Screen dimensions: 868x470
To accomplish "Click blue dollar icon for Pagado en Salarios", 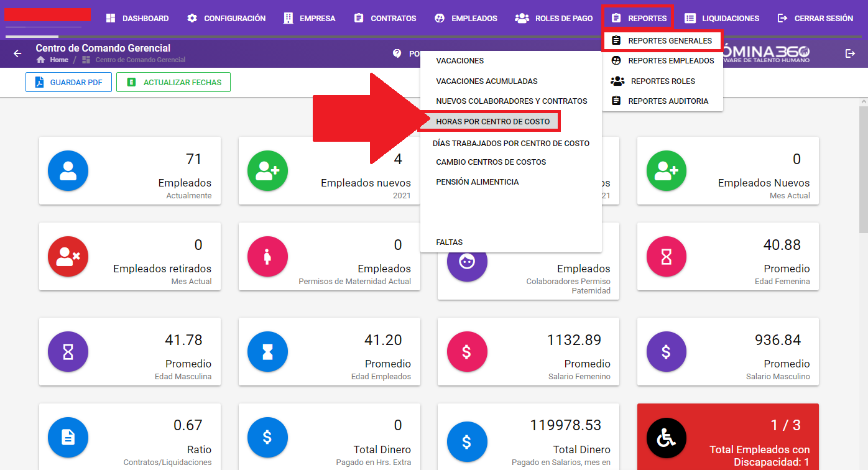I will [x=467, y=442].
